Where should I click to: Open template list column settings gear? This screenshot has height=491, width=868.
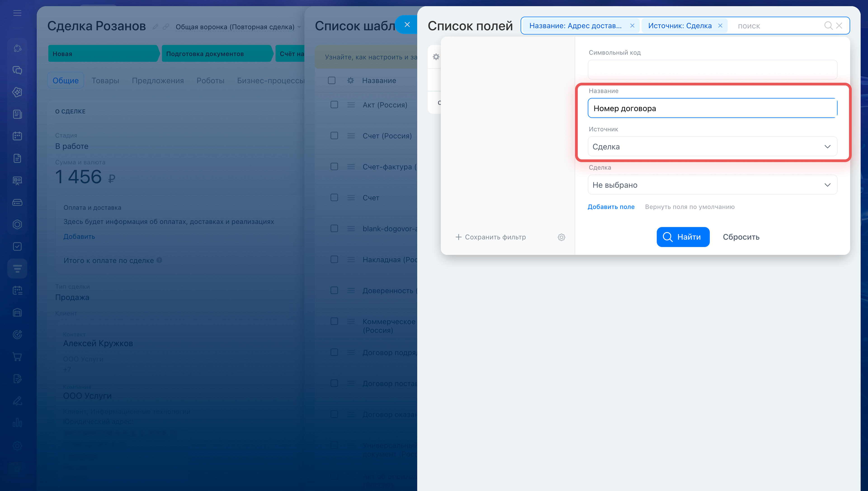(351, 81)
